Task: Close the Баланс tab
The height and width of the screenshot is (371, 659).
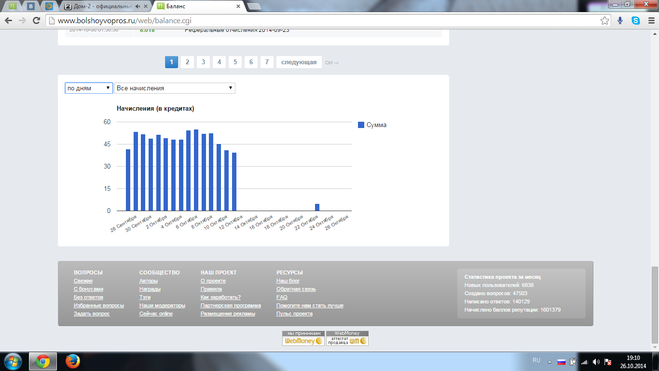Action: 238,6
